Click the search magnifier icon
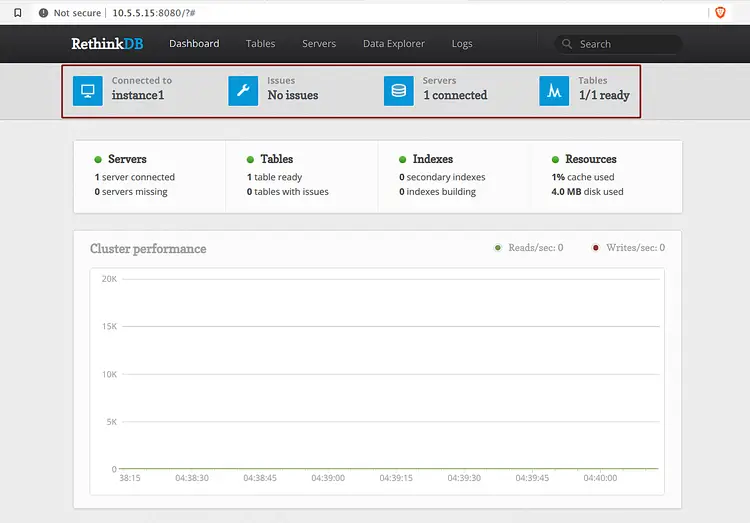This screenshot has width=750, height=523. [567, 44]
